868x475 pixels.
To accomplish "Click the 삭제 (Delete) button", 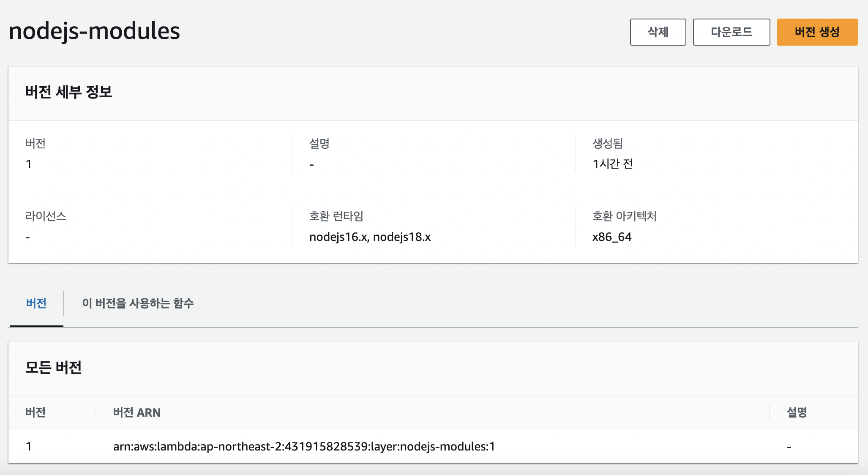I will coord(658,32).
